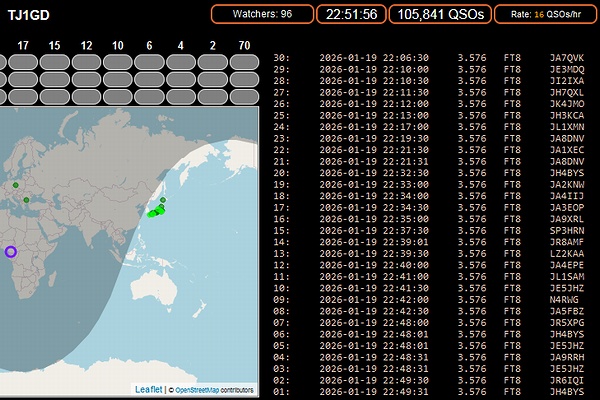Click the upper green marker in Europe
This screenshot has height=400, width=600.
15,184
